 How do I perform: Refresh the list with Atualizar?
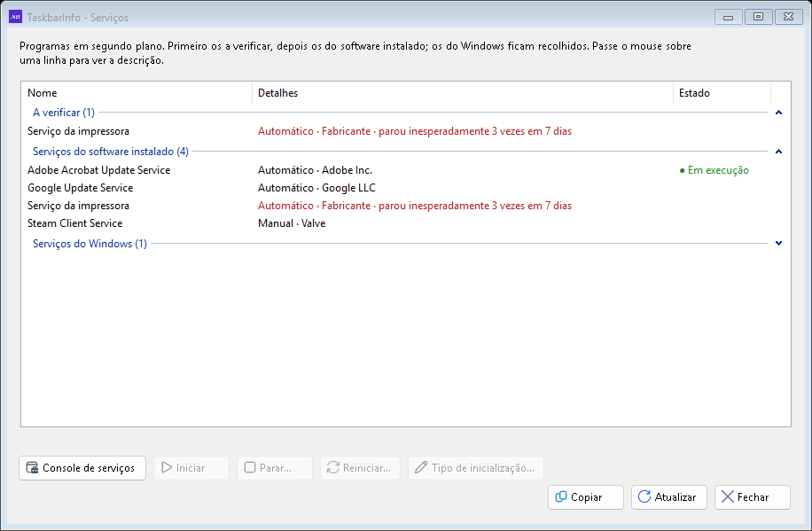669,497
